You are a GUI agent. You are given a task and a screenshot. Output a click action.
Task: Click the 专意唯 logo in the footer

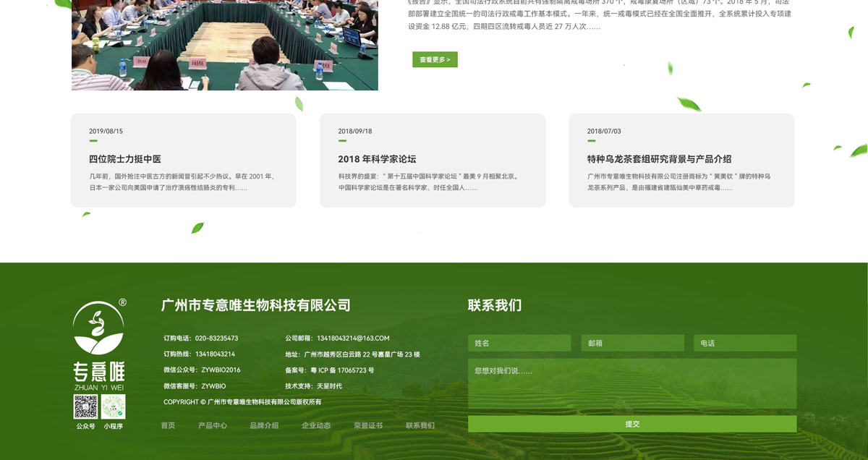click(99, 345)
